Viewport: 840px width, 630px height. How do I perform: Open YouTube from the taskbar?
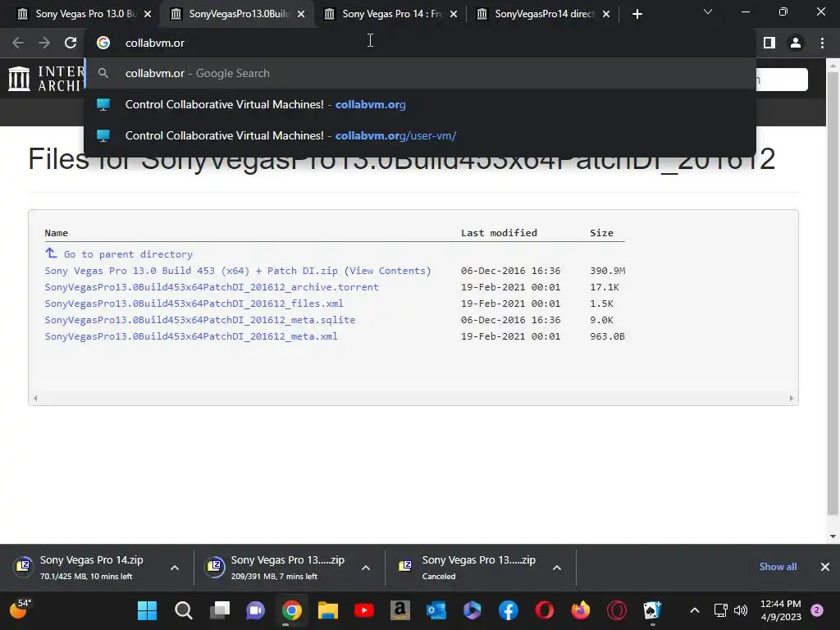click(x=364, y=610)
